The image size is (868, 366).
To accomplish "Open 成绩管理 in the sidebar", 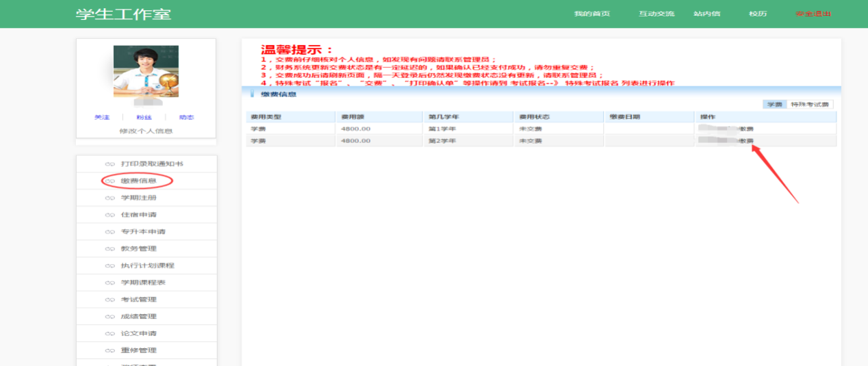I will click(x=139, y=316).
